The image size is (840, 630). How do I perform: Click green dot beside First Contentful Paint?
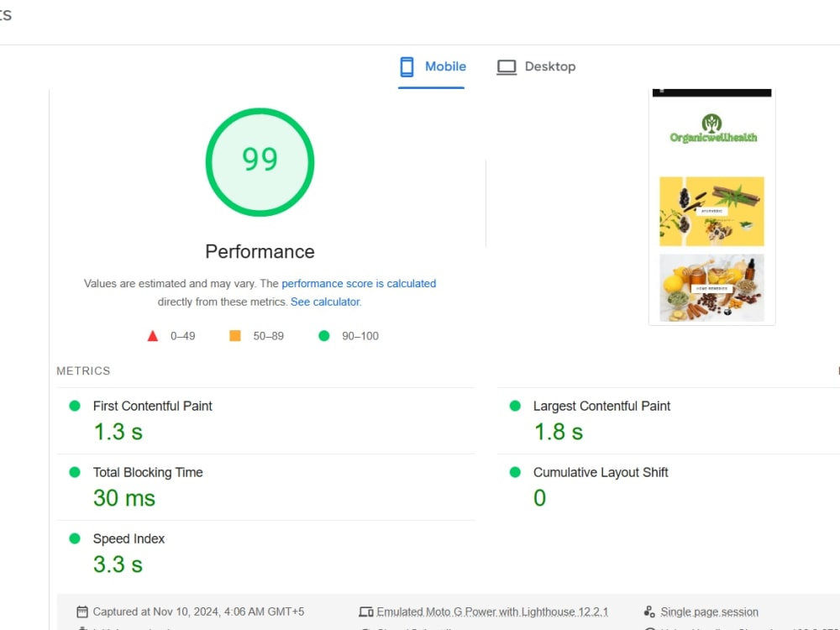tap(75, 406)
